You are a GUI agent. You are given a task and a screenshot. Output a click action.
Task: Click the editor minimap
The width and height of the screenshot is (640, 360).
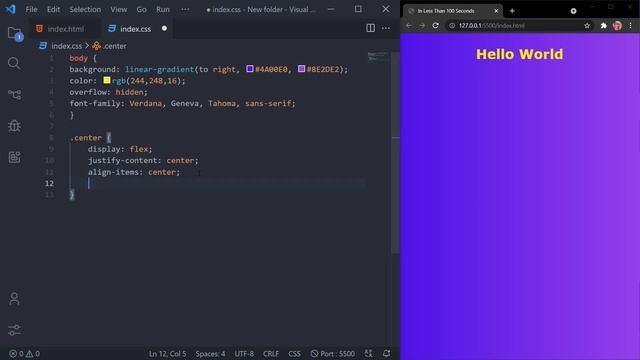tap(378, 56)
